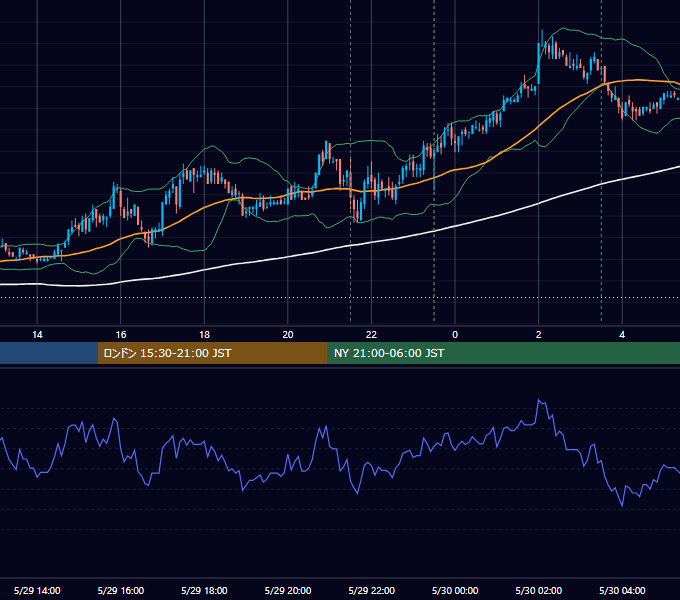The width and height of the screenshot is (680, 600).
Task: Click the 20 hour label on price chart axis
Action: [x=288, y=335]
